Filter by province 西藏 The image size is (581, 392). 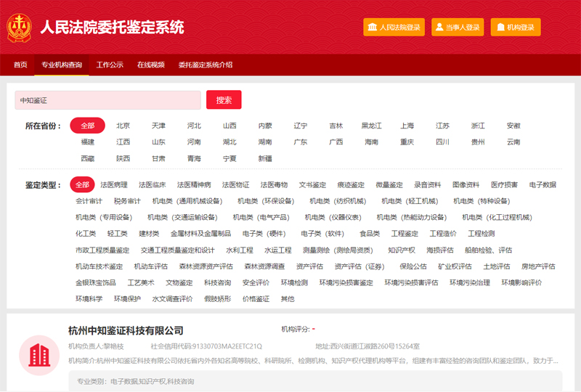pyautogui.click(x=87, y=158)
